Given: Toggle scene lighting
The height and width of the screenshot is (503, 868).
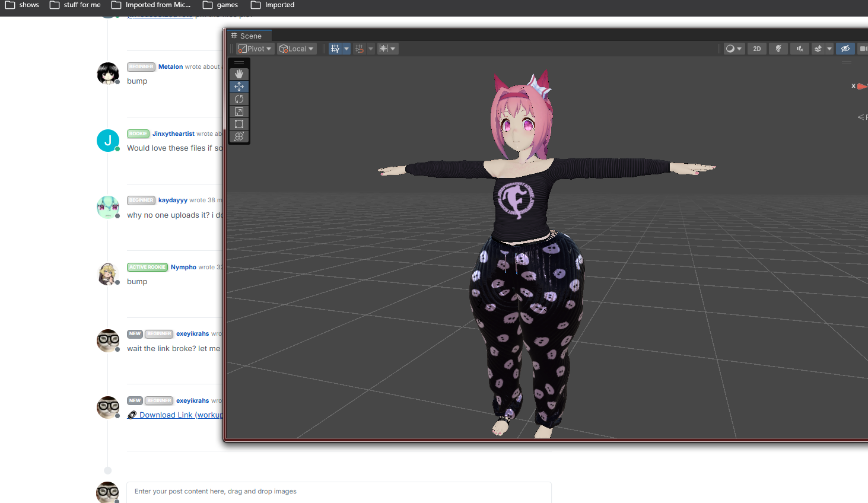Looking at the screenshot, I should 778,49.
